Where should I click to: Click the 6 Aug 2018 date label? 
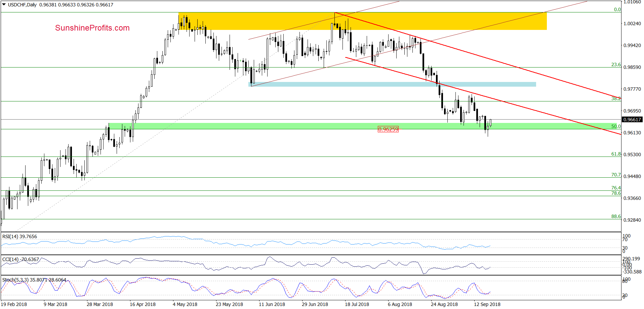point(400,304)
